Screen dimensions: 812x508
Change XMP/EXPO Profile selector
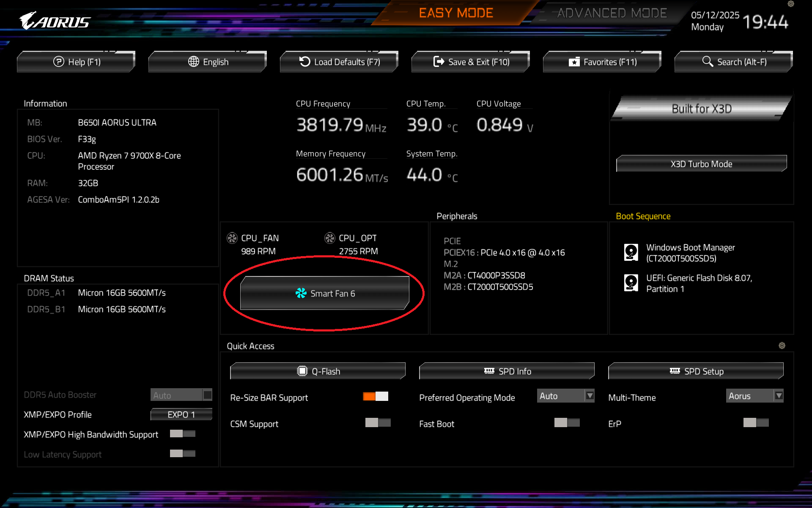pyautogui.click(x=181, y=414)
